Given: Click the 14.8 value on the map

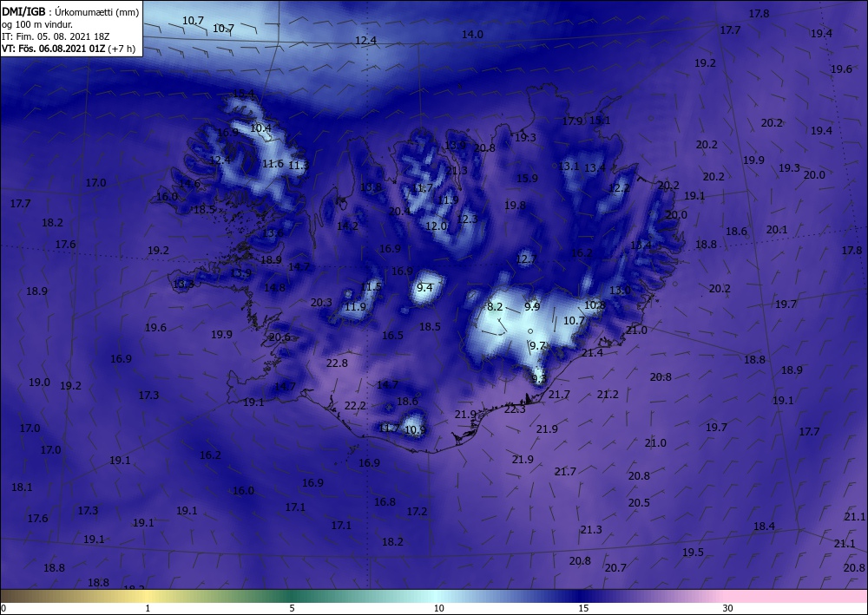Looking at the screenshot, I should (x=274, y=288).
